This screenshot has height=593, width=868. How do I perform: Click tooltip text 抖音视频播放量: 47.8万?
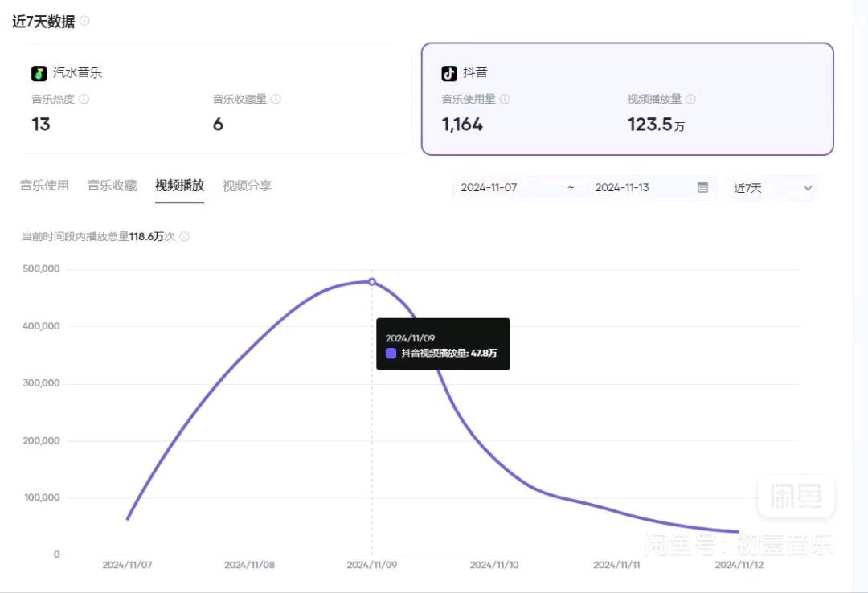coord(449,354)
